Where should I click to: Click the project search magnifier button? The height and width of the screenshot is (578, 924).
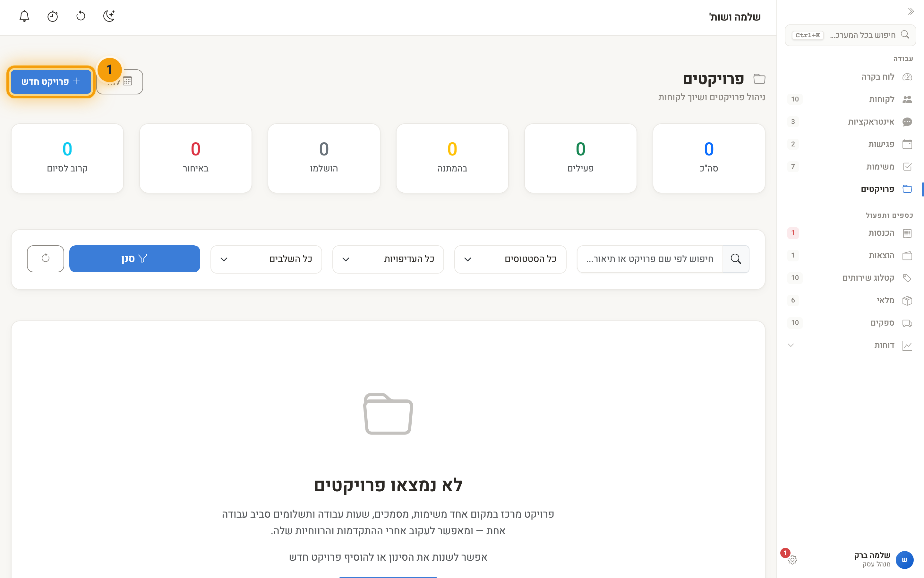(736, 259)
